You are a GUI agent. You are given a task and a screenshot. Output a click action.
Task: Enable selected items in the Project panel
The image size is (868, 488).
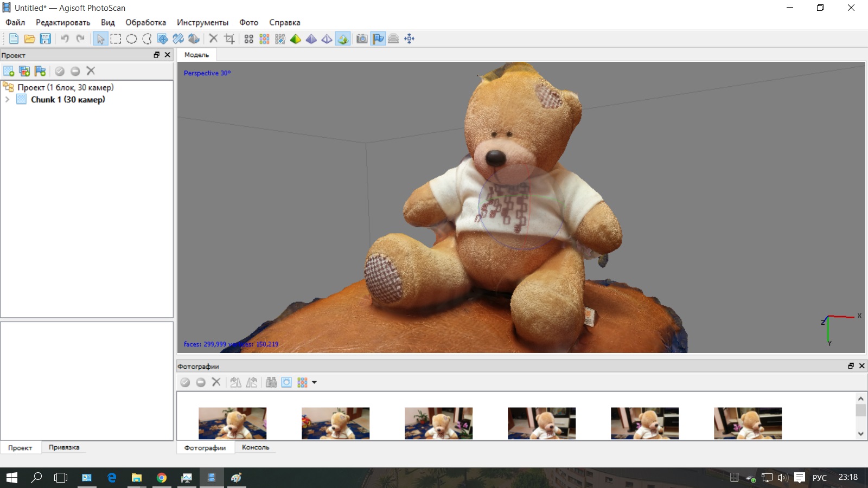point(60,71)
